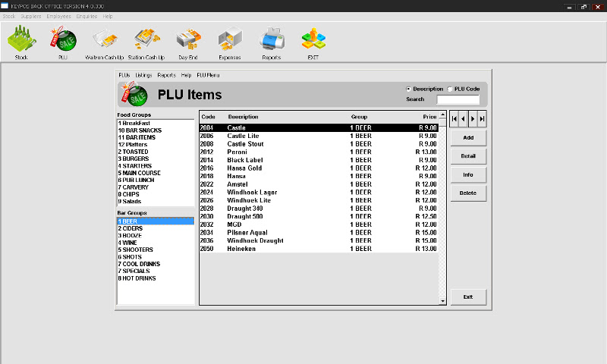
Task: Go to next record arrow
Action: point(473,119)
